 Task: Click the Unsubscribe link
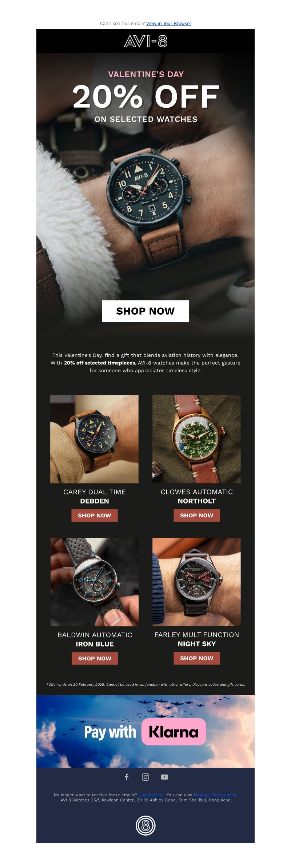point(151,795)
